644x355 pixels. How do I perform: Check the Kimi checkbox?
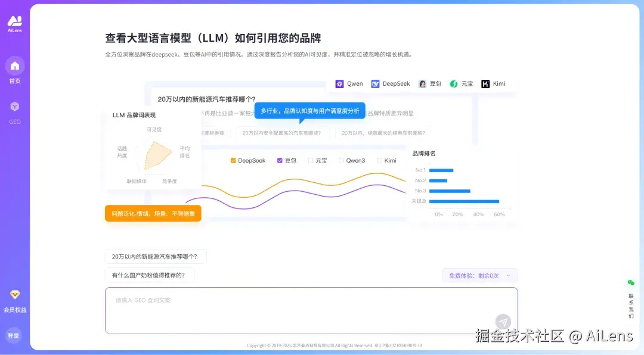pyautogui.click(x=380, y=160)
